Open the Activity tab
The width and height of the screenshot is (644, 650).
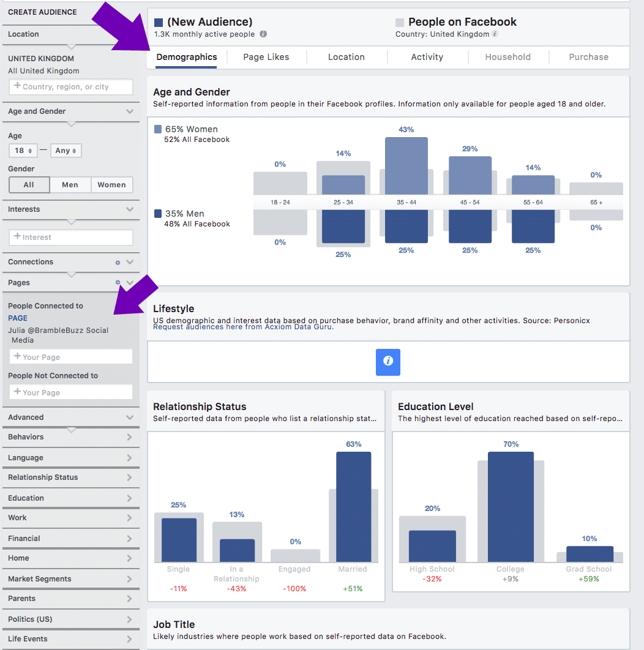[x=427, y=57]
